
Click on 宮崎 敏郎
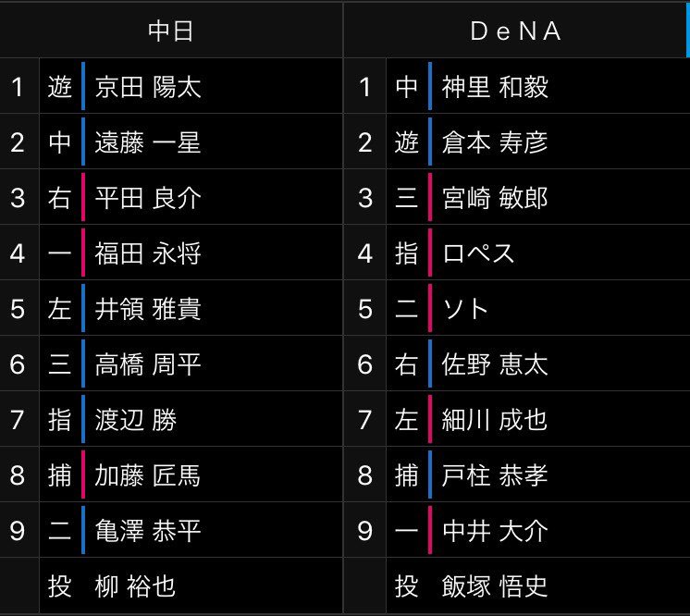pyautogui.click(x=495, y=198)
